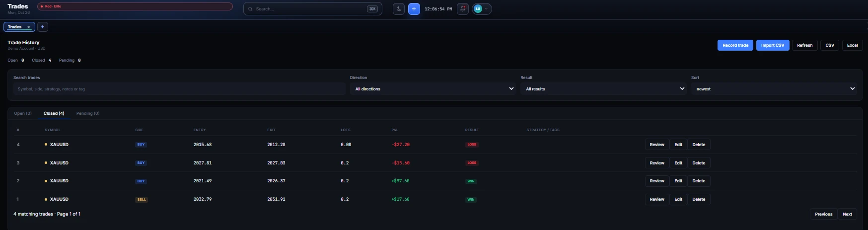868x230 pixels.
Task: Open the All directions dropdown
Action: coord(433,89)
